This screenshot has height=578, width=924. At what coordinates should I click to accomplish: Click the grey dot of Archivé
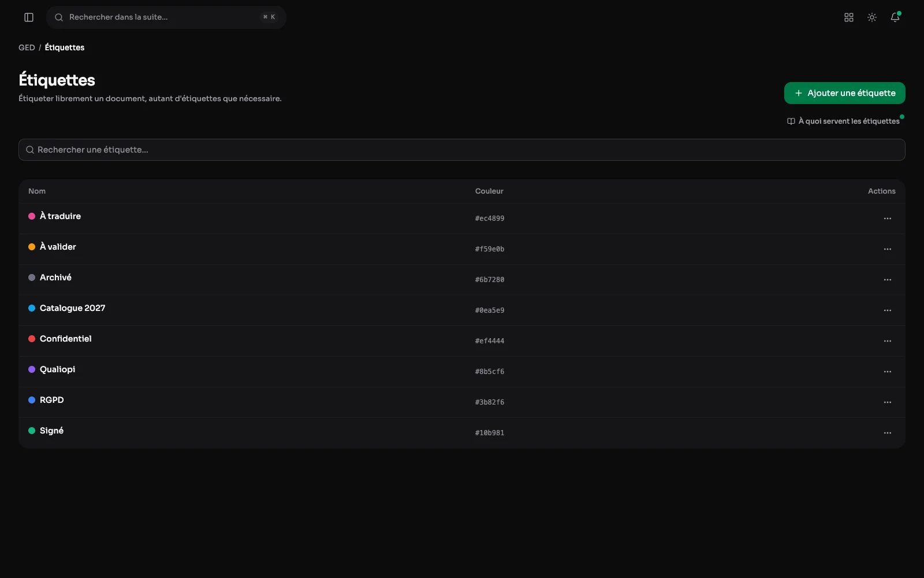32,277
